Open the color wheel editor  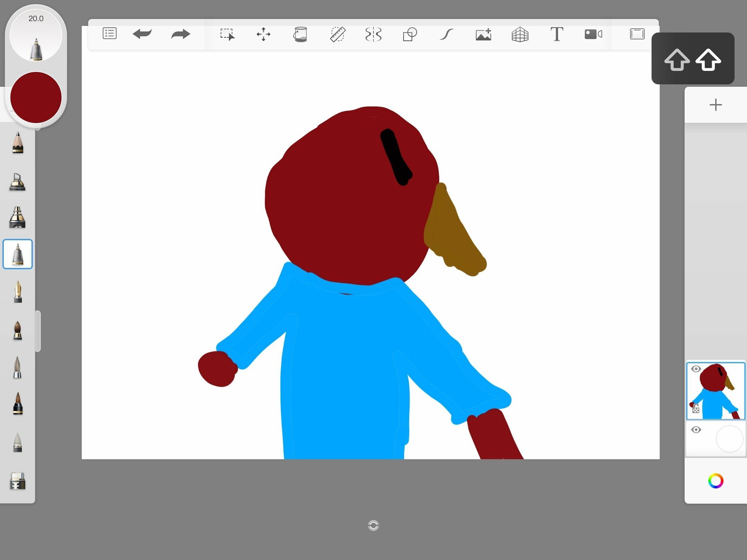pyautogui.click(x=716, y=481)
